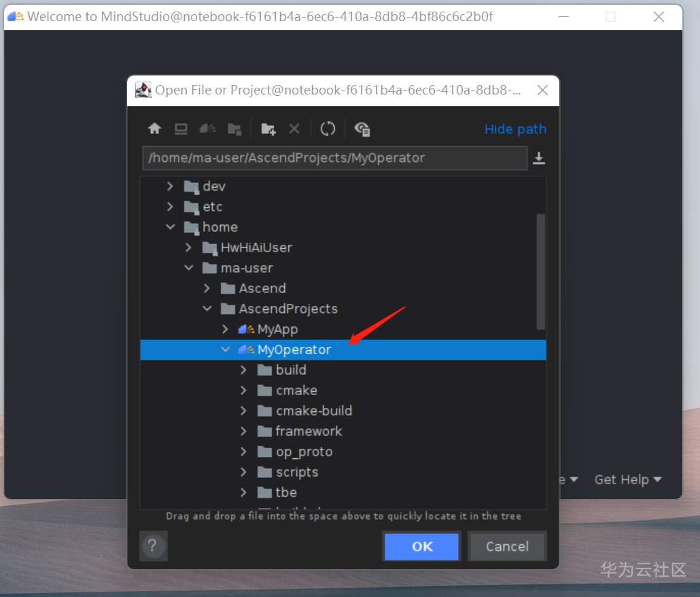Viewport: 700px width, 597px height.
Task: Expand the build folder
Action: tap(243, 370)
